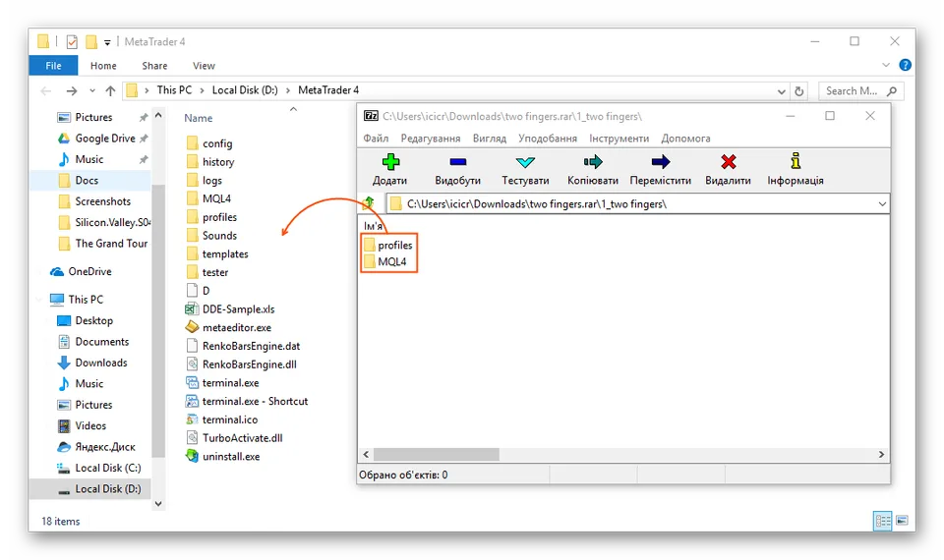Click the breadcrumb chevron after This PC

(x=202, y=90)
